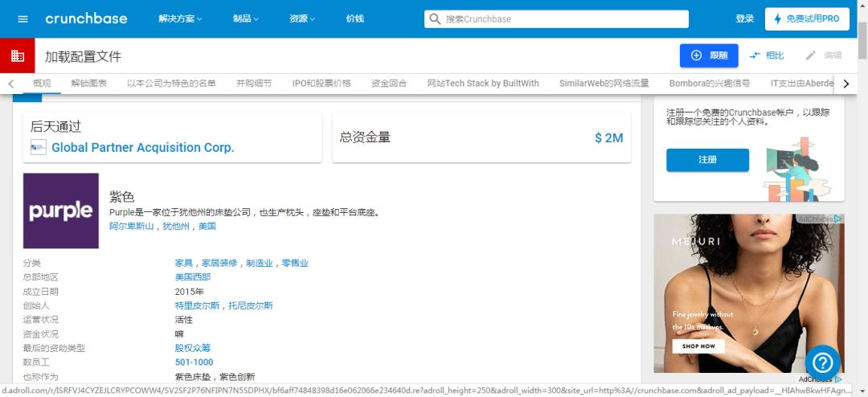
Task: Click the $ 2M total funding amount
Action: [x=609, y=138]
